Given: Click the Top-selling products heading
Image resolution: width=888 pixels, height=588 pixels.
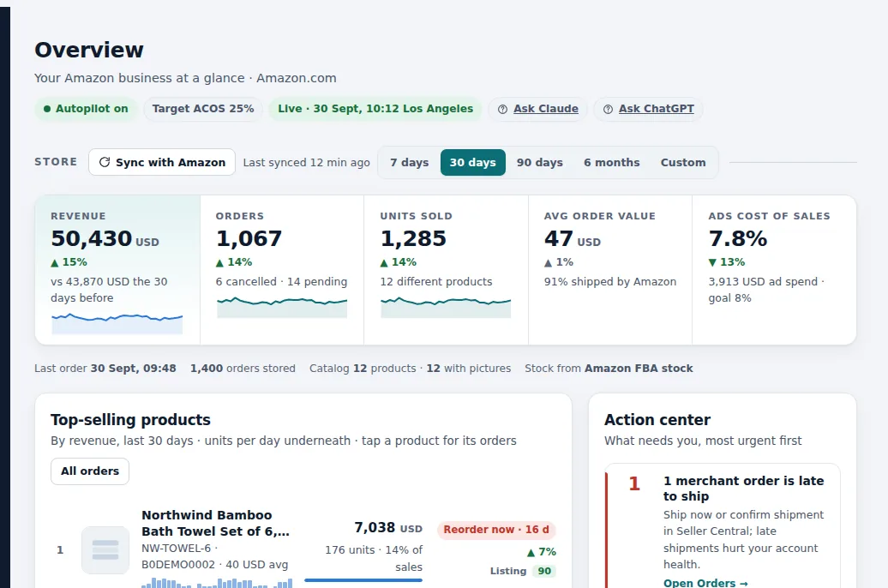Looking at the screenshot, I should (130, 420).
